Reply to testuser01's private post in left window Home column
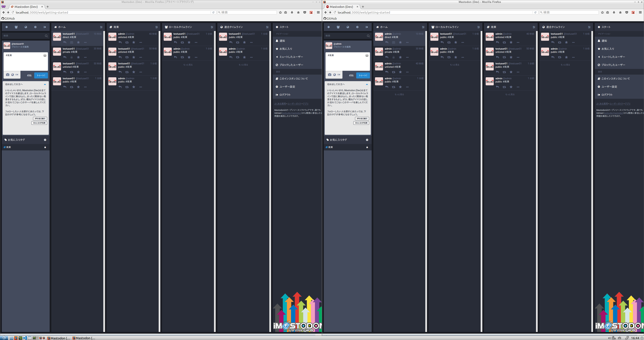The height and width of the screenshot is (340, 644). [65, 57]
